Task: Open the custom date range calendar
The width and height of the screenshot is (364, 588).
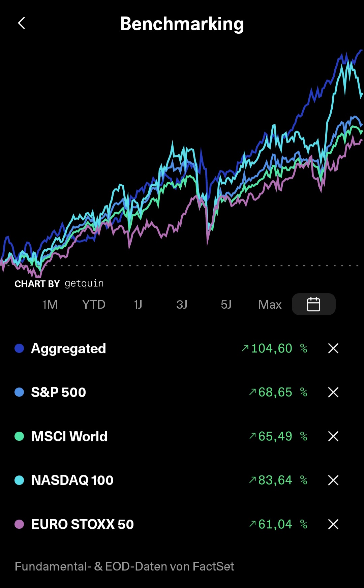Action: (313, 304)
